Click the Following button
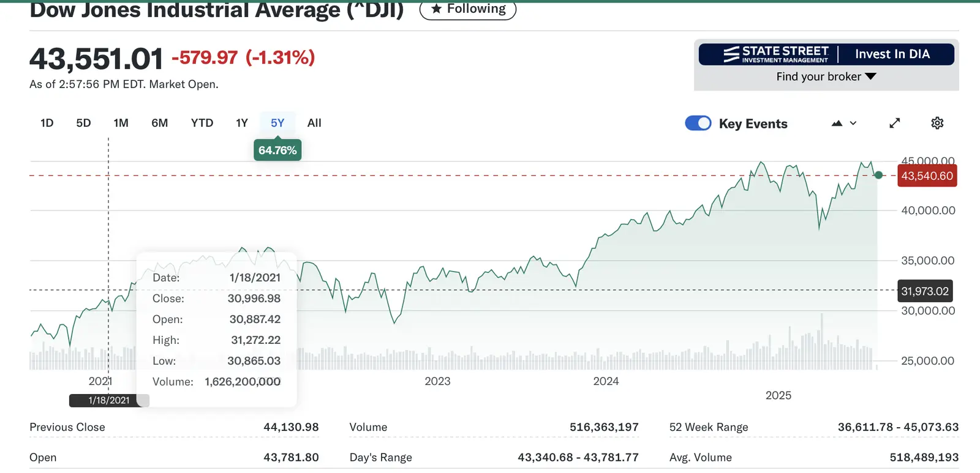 468,9
